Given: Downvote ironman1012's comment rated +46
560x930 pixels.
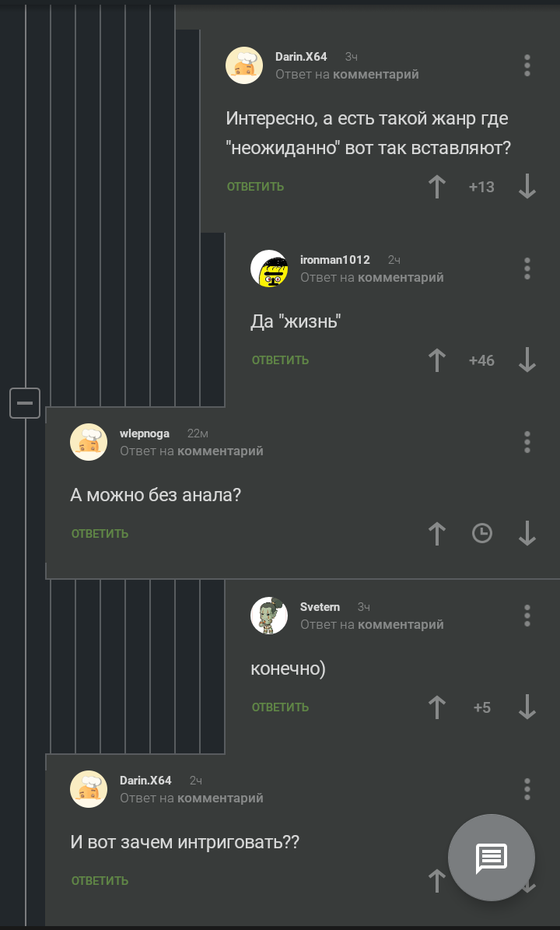Looking at the screenshot, I should pyautogui.click(x=527, y=360).
